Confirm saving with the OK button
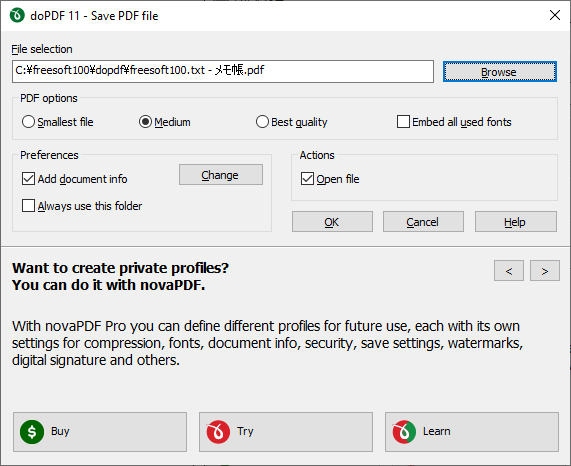 tap(332, 222)
